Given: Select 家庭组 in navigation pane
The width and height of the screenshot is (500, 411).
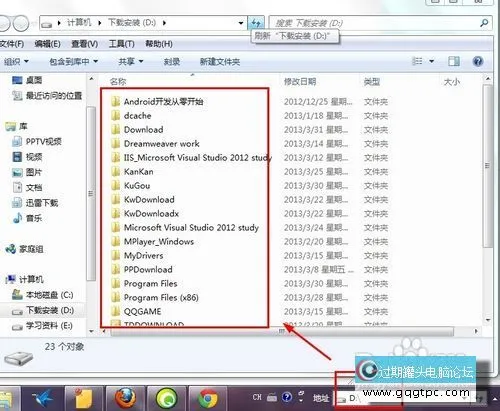Looking at the screenshot, I should (x=24, y=249).
